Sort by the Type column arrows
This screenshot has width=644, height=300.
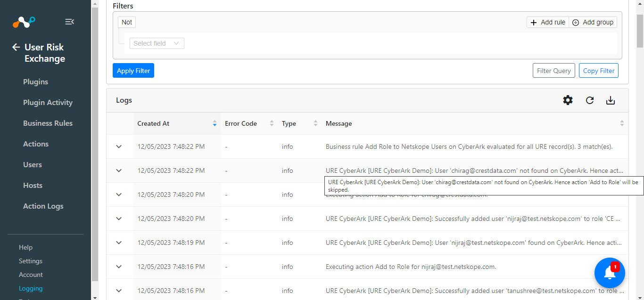click(x=315, y=123)
